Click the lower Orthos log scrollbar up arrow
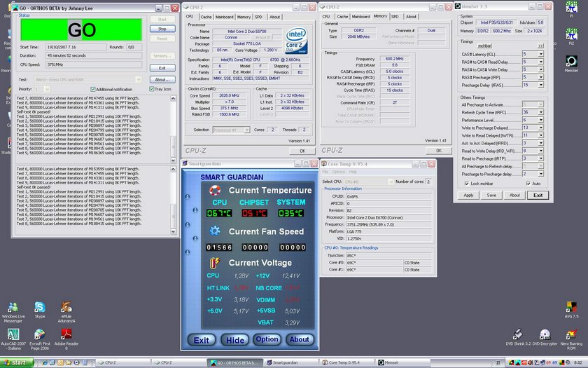 click(x=174, y=170)
